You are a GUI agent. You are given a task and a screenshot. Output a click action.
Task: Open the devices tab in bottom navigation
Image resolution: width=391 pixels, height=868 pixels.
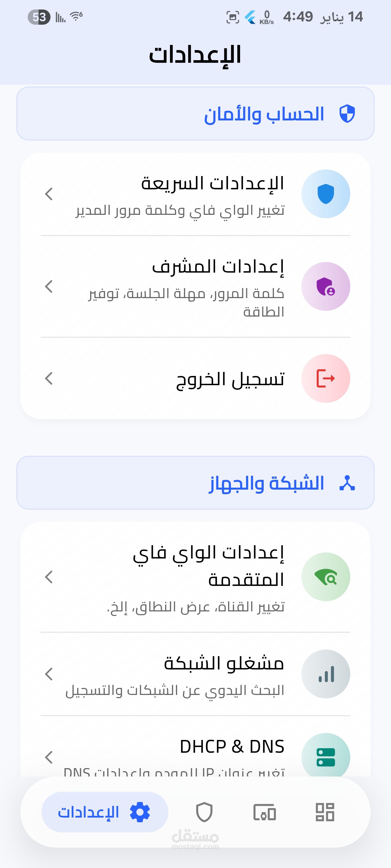pyautogui.click(x=264, y=812)
